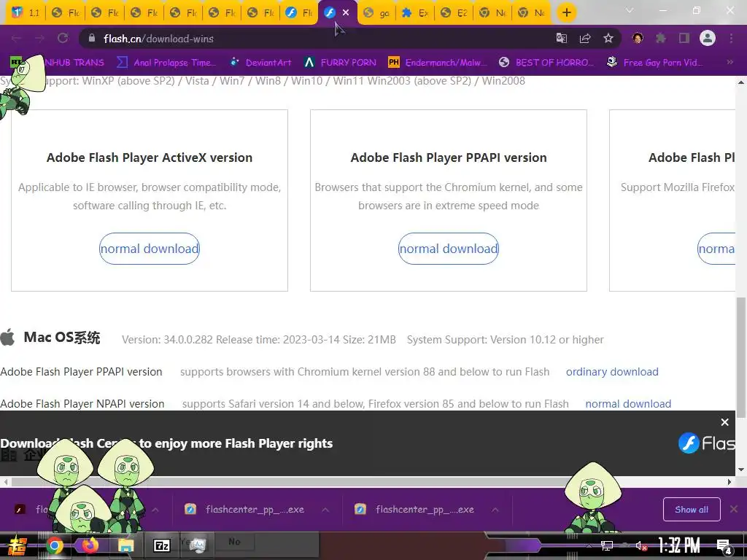This screenshot has height=560, width=747.
Task: Switch to the 1.1 tab
Action: click(x=26, y=13)
